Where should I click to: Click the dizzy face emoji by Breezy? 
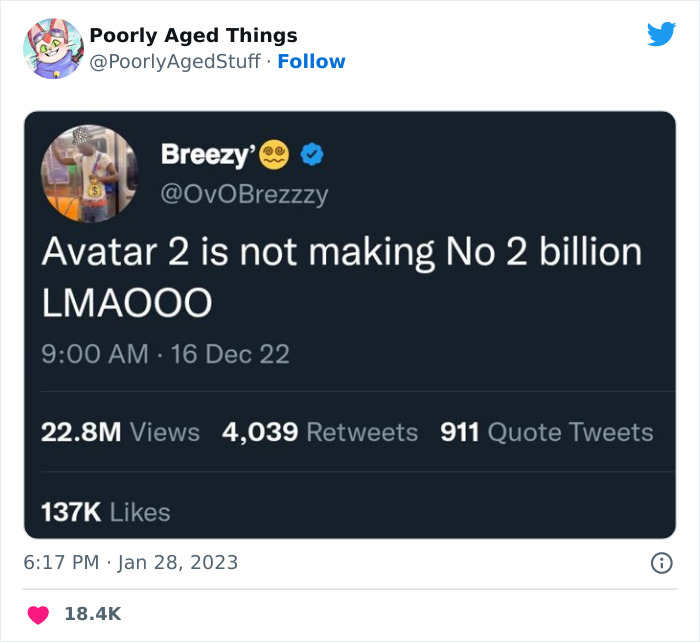click(273, 155)
